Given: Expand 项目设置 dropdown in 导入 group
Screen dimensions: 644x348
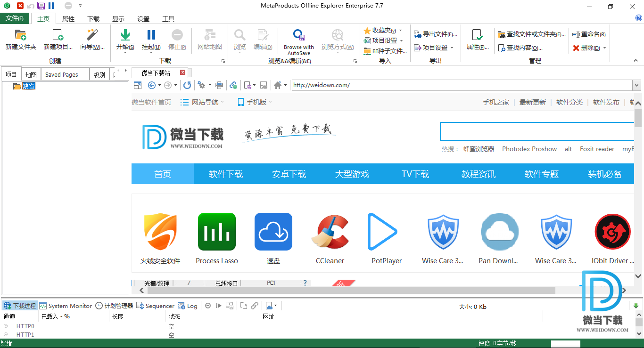Looking at the screenshot, I should [401, 40].
